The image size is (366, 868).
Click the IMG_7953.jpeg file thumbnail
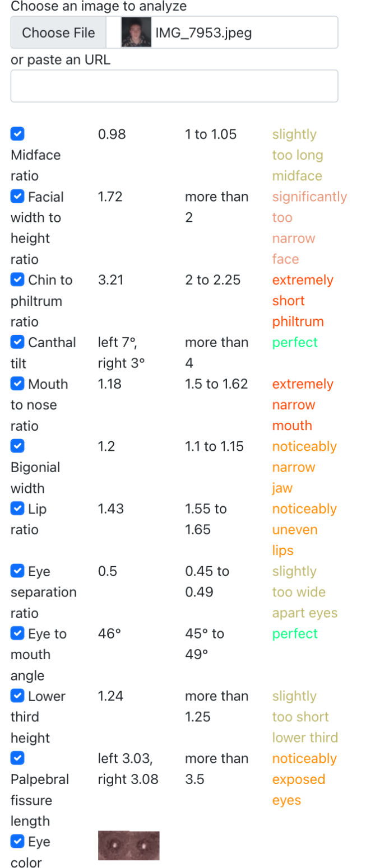click(136, 32)
